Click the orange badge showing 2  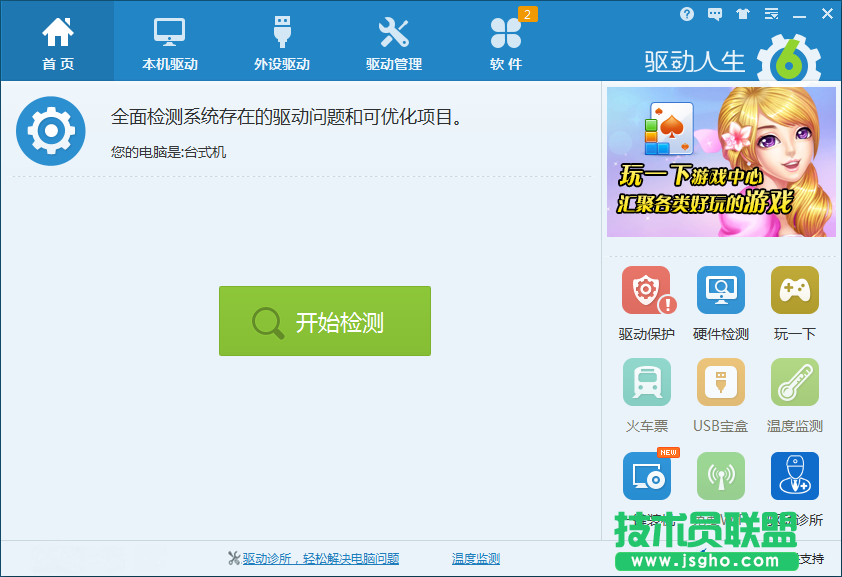click(x=527, y=14)
